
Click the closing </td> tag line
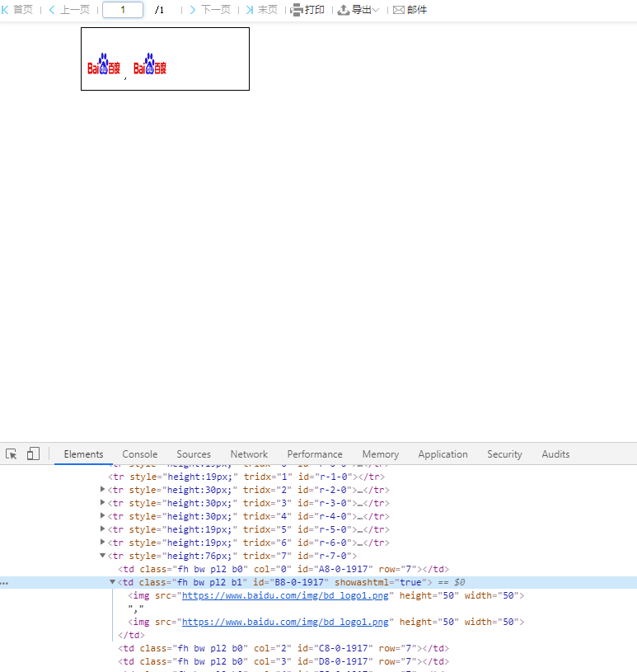pos(132,635)
